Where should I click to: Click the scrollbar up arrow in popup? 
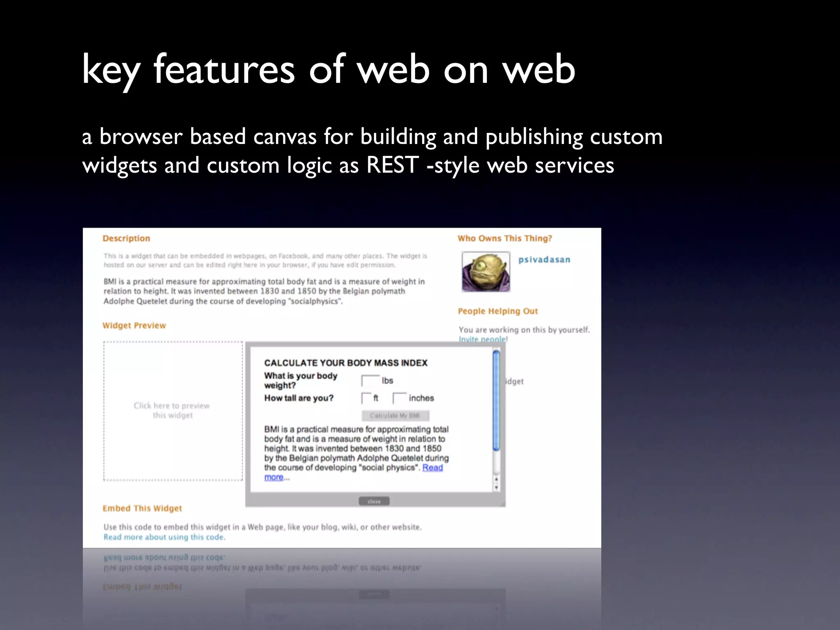pos(496,479)
